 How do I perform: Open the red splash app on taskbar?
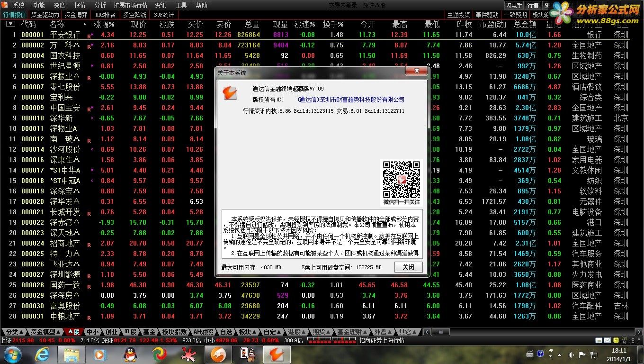tap(189, 355)
